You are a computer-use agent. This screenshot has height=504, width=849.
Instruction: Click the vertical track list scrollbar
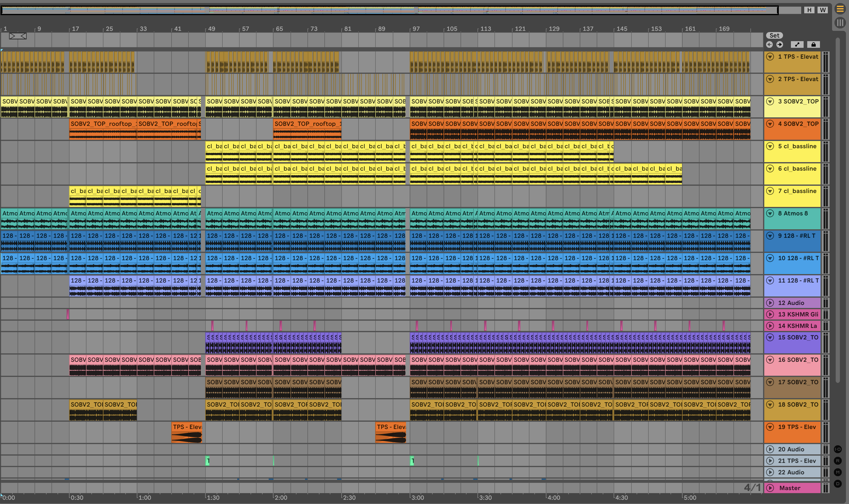(838, 211)
